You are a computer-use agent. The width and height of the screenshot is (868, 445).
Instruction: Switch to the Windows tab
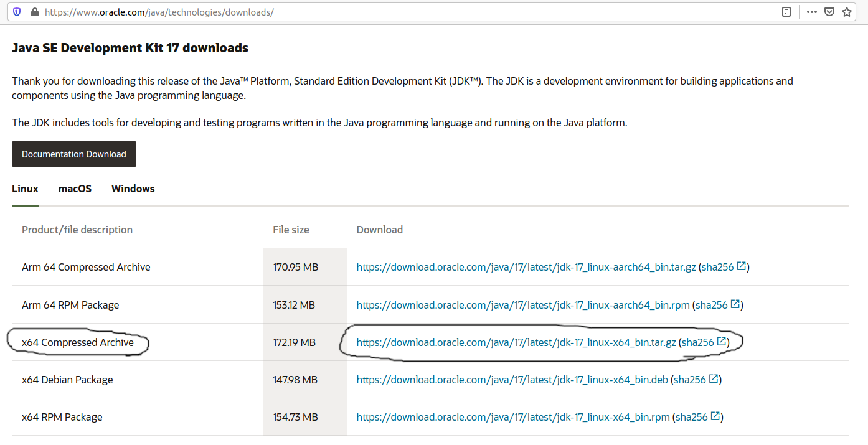point(133,189)
